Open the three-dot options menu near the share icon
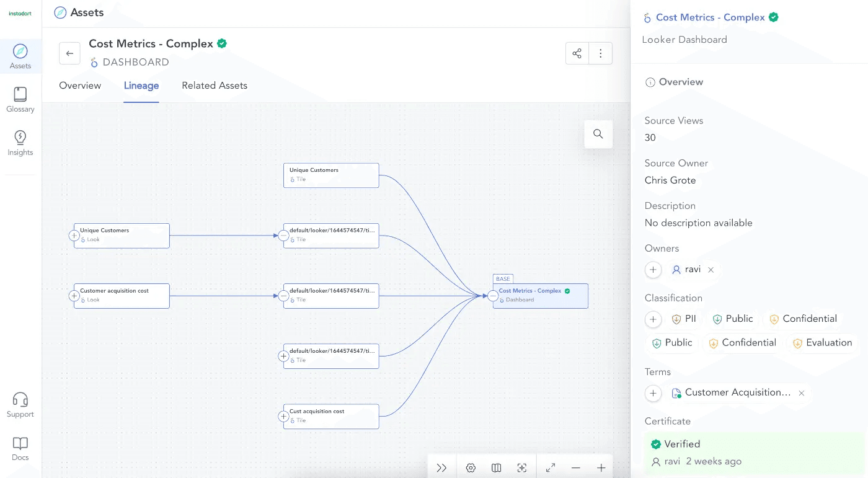The width and height of the screenshot is (868, 478). (x=600, y=53)
